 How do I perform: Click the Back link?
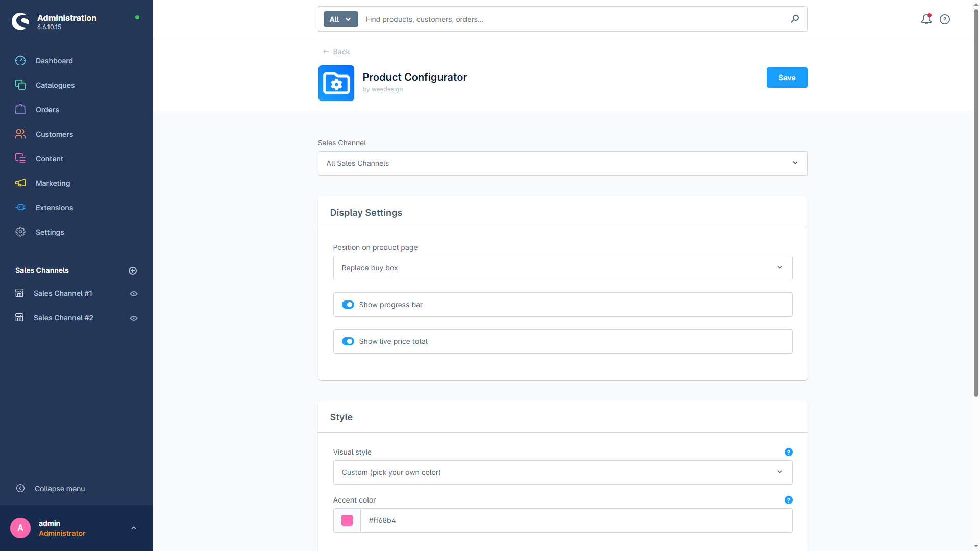336,52
